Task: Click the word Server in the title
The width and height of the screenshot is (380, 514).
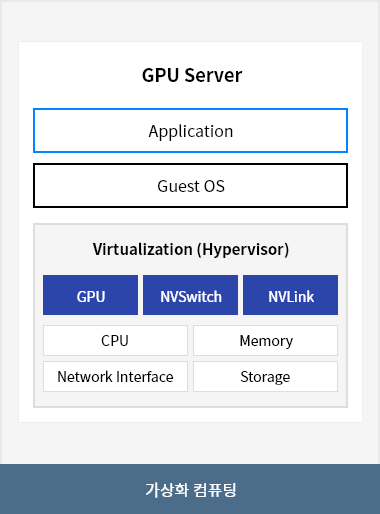Action: pyautogui.click(x=213, y=75)
